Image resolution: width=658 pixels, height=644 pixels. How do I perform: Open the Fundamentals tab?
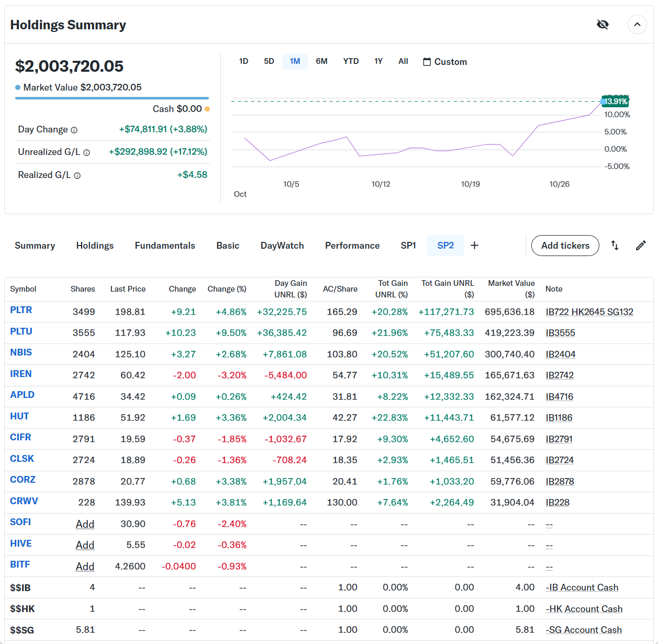(165, 246)
